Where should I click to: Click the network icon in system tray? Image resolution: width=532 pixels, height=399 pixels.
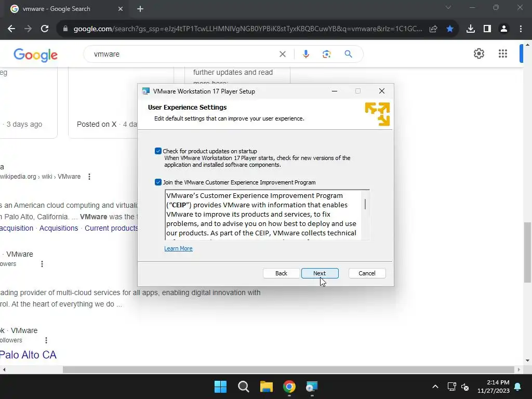[x=451, y=387]
